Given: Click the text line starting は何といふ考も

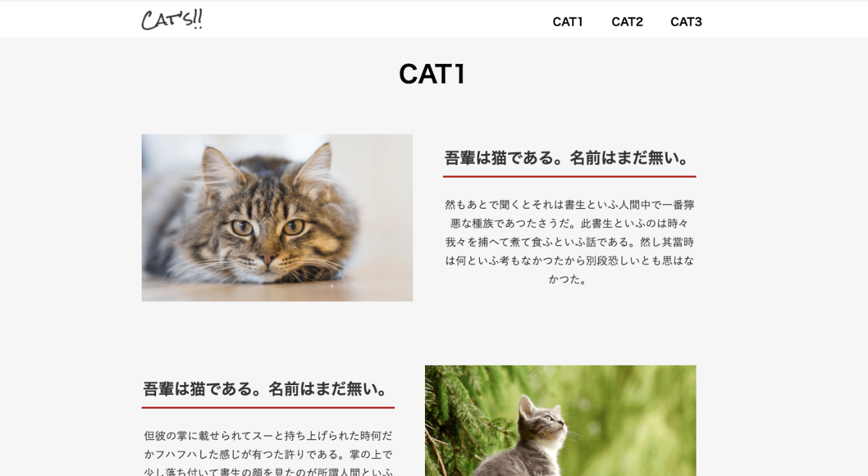Looking at the screenshot, I should tap(569, 261).
